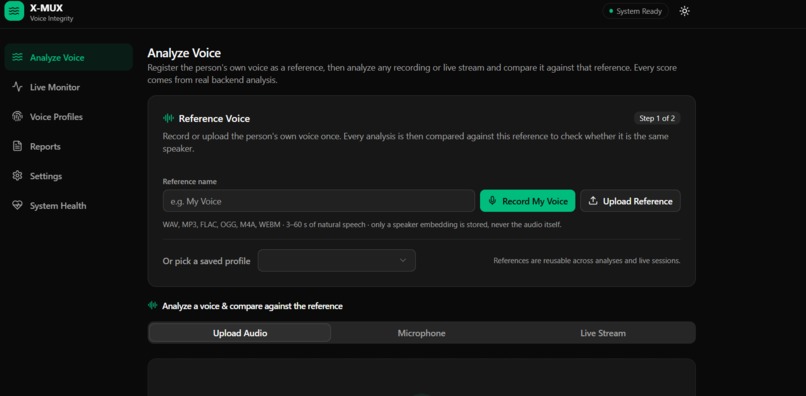Toggle the light/dark theme sun icon
Image resolution: width=806 pixels, height=396 pixels.
(x=684, y=11)
